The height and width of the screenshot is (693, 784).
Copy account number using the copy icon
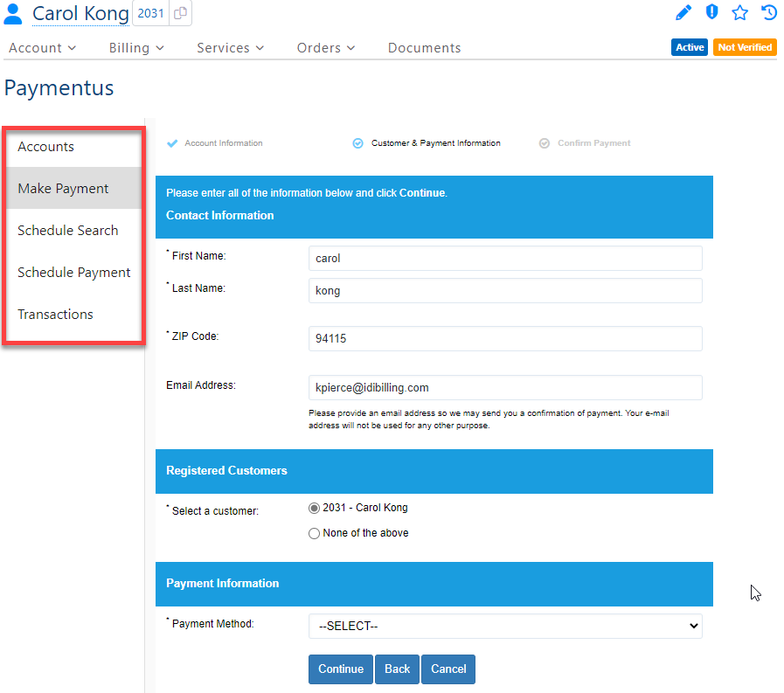click(x=181, y=14)
